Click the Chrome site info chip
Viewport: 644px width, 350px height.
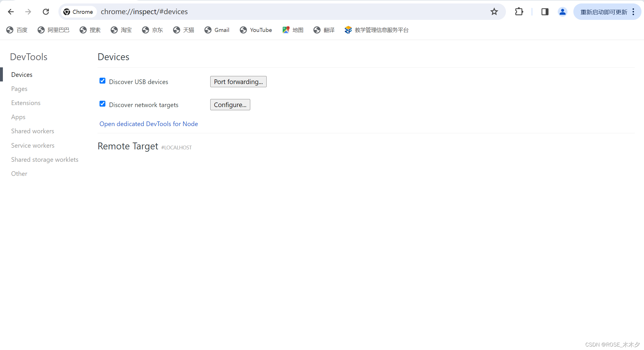[78, 12]
